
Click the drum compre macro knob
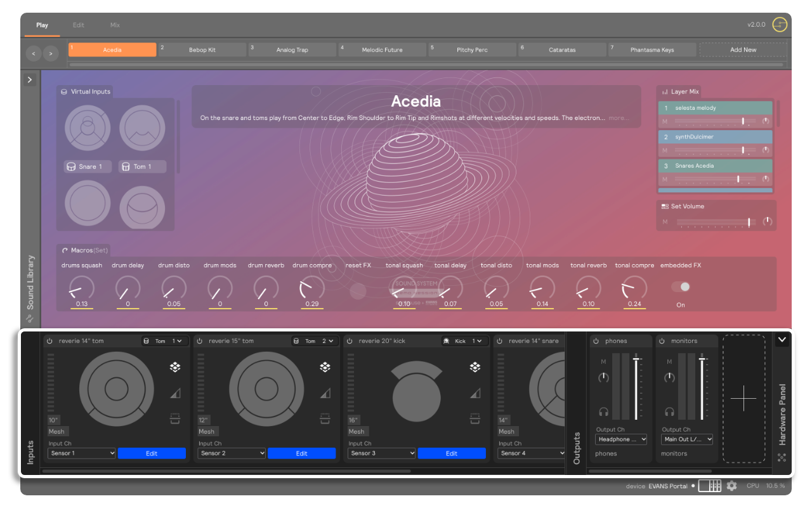point(311,288)
